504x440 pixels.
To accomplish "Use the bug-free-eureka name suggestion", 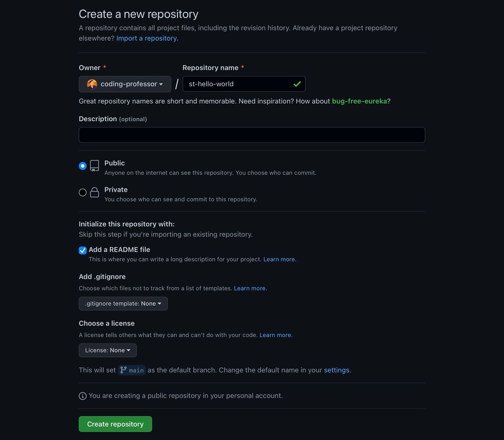I will click(359, 101).
